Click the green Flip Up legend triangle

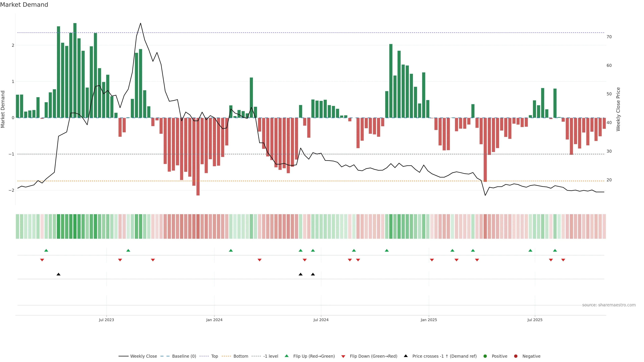[286, 356]
